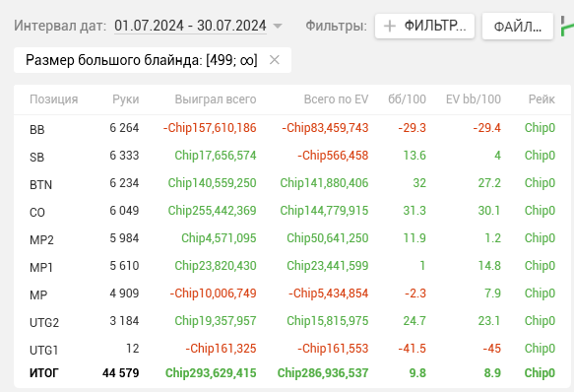574x392 pixels.
Task: Sort by бб/100 column header
Action: click(407, 99)
